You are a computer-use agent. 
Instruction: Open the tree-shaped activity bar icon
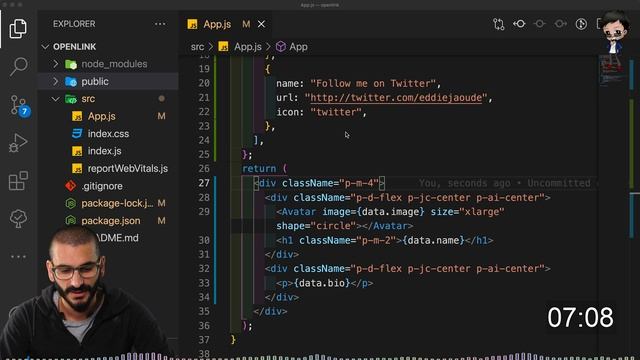[x=18, y=219]
